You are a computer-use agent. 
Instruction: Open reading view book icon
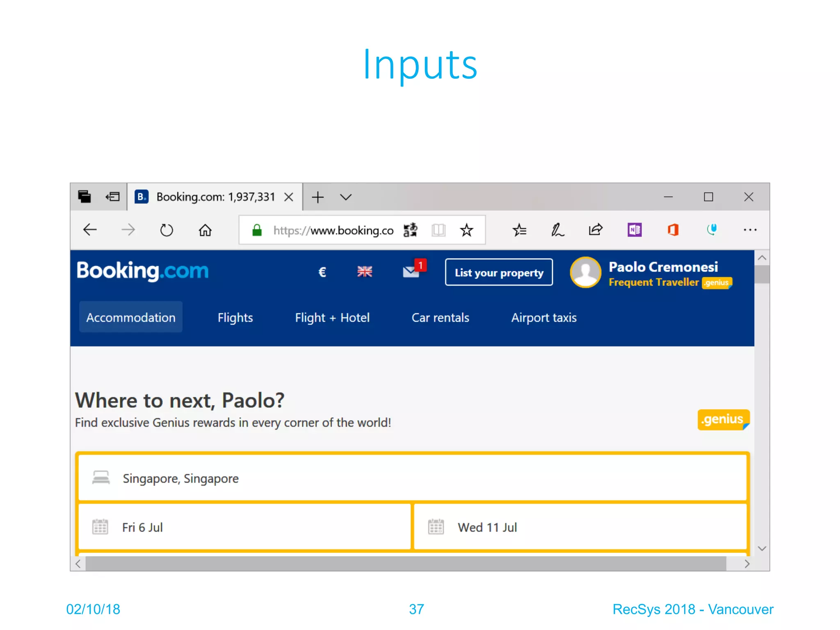[438, 230]
